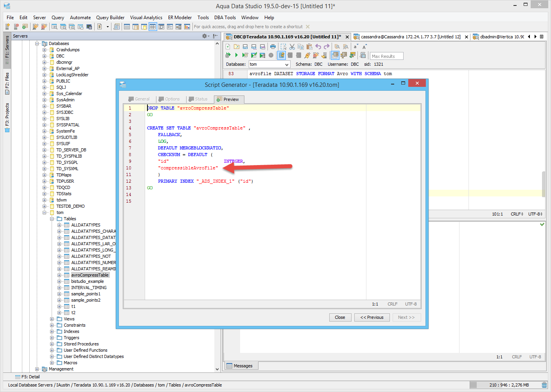The image size is (551, 392).
Task: Show the query tab list button
Action: pyautogui.click(x=542, y=37)
